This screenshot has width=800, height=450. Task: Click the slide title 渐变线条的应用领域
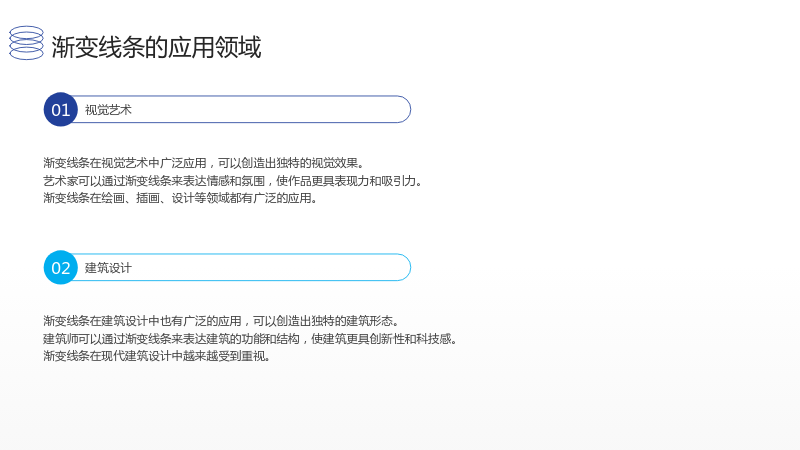pyautogui.click(x=156, y=47)
